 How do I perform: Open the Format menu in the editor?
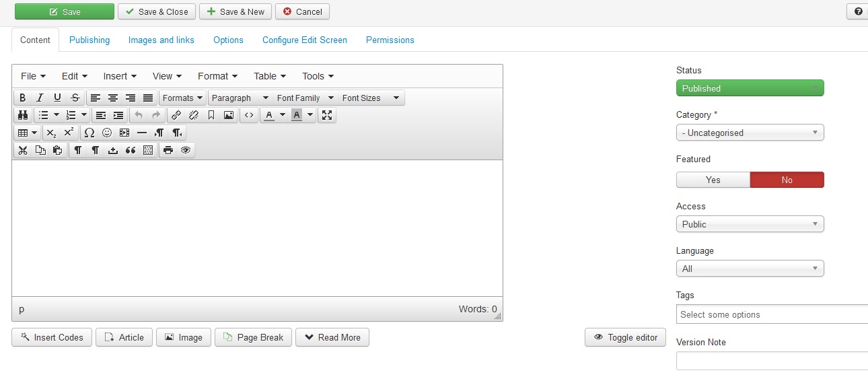(218, 76)
